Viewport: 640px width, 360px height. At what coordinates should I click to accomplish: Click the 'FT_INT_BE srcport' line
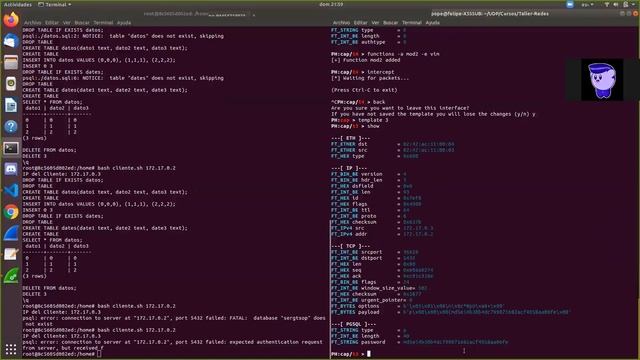pyautogui.click(x=375, y=252)
